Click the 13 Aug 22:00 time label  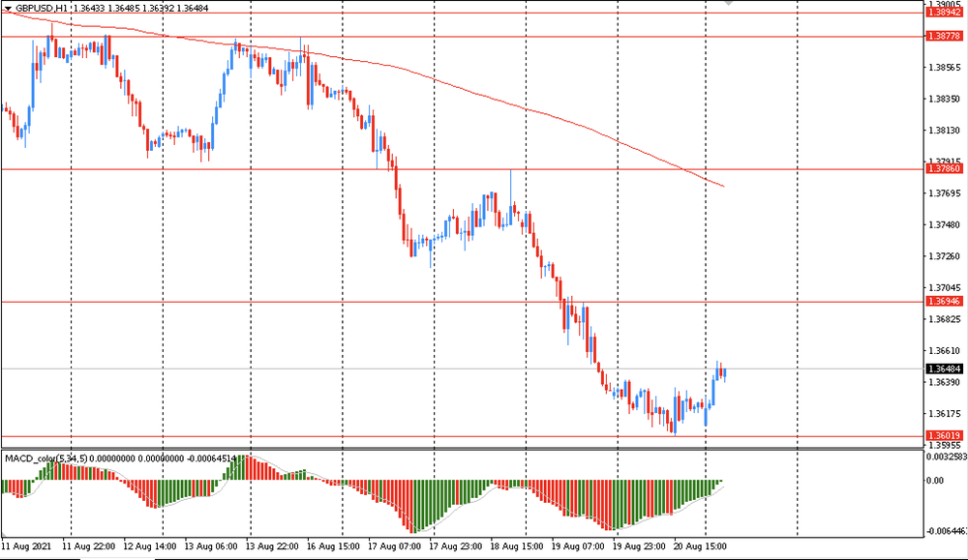point(272,546)
